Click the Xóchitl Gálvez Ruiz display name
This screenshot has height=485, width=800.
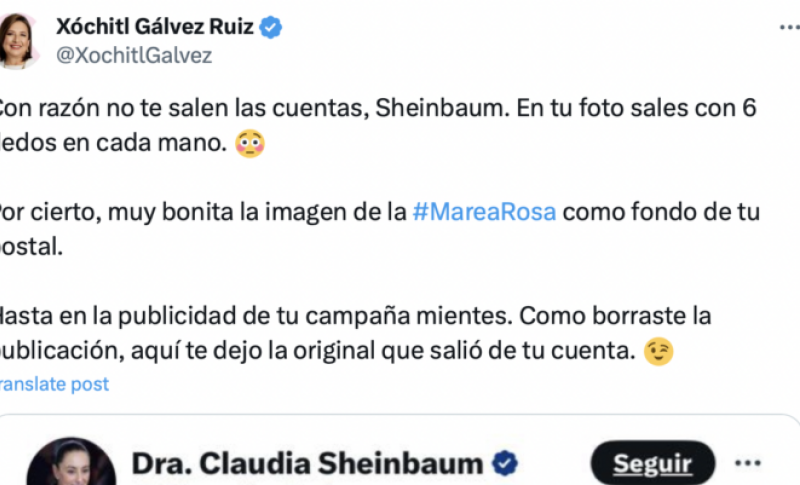coord(155,27)
